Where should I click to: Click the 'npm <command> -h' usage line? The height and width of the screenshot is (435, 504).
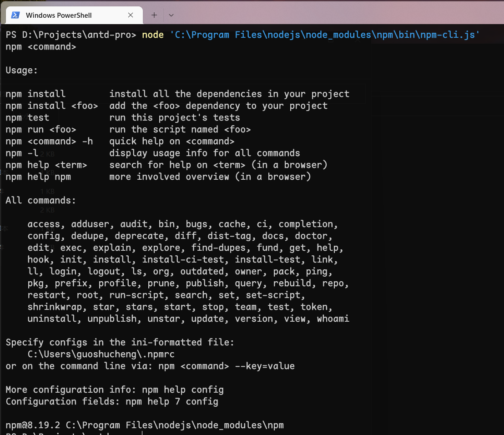(120, 142)
